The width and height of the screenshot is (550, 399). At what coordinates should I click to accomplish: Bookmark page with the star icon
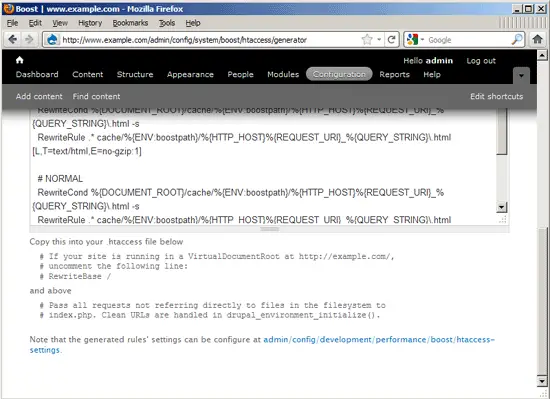[x=367, y=39]
